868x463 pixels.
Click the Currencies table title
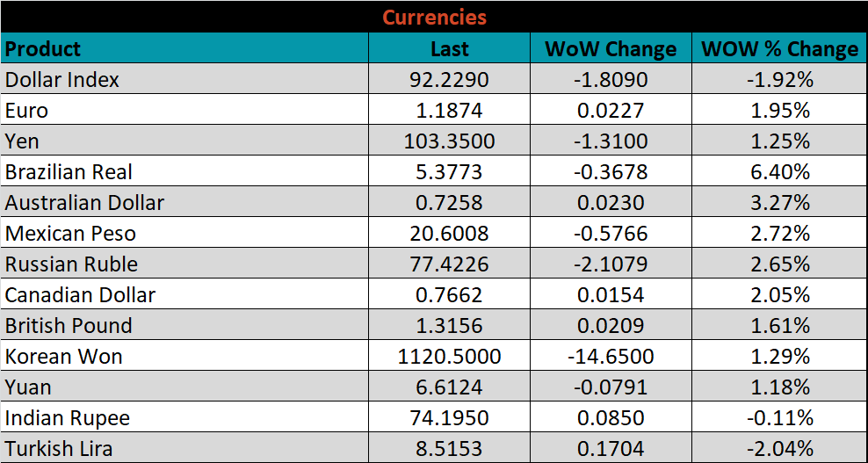[x=434, y=17]
